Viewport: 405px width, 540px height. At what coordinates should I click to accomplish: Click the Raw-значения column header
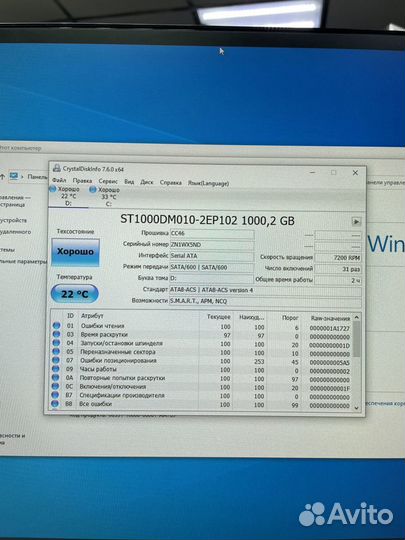(x=330, y=319)
